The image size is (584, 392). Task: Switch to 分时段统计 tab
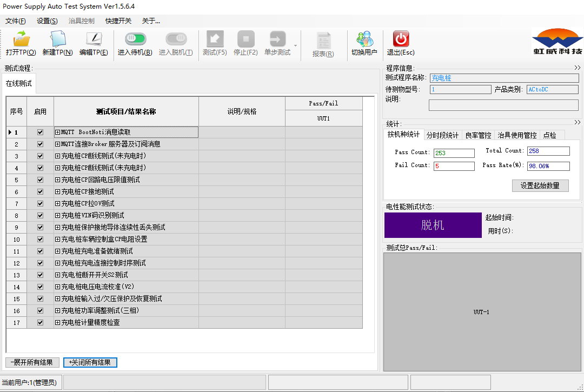pos(442,135)
